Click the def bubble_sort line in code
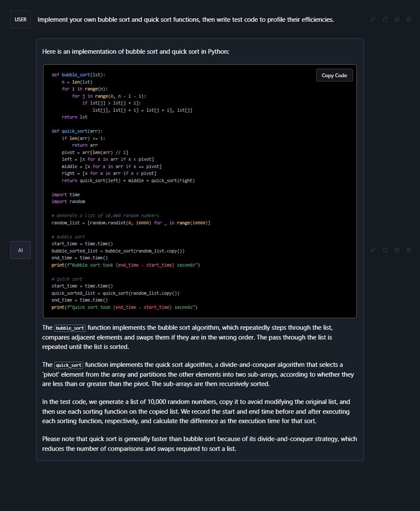 coord(78,75)
